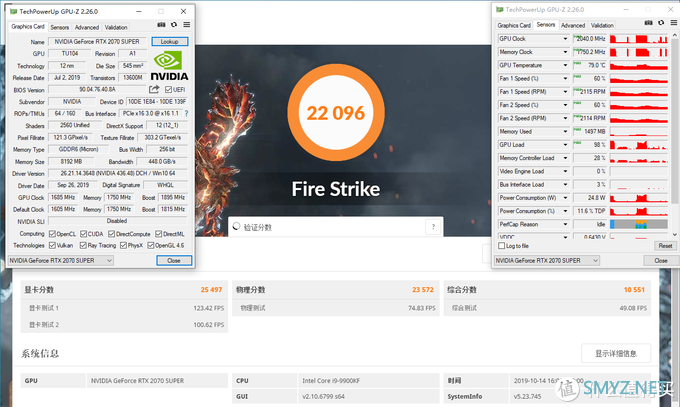Image resolution: width=680 pixels, height=407 pixels.
Task: Switch to Advanced tab in right GPU-Z window
Action: pyautogui.click(x=573, y=26)
